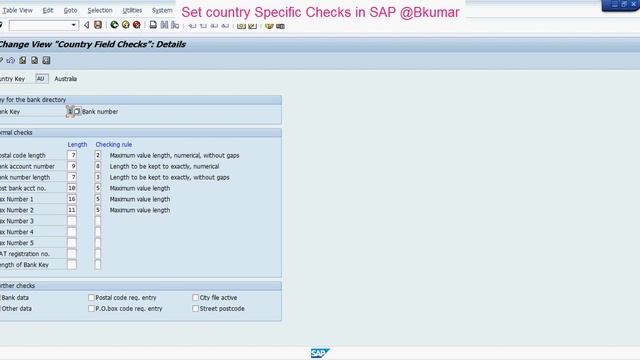This screenshot has height=360, width=640.
Task: Click empty Tax Number 5 length field
Action: (72, 243)
